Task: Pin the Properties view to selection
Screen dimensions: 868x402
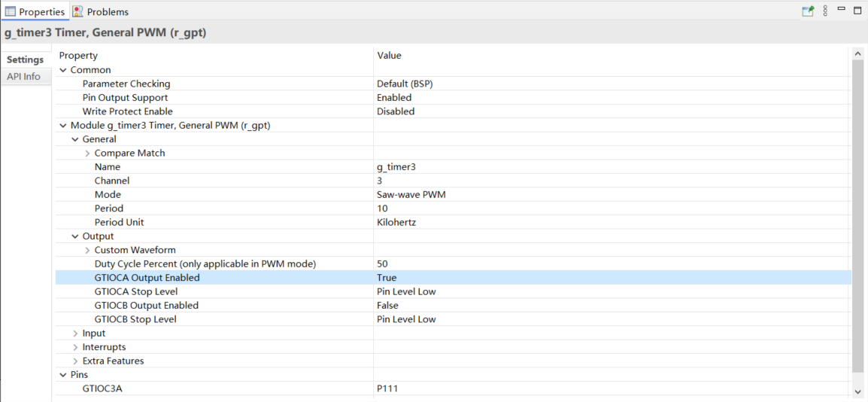Action: [x=808, y=11]
